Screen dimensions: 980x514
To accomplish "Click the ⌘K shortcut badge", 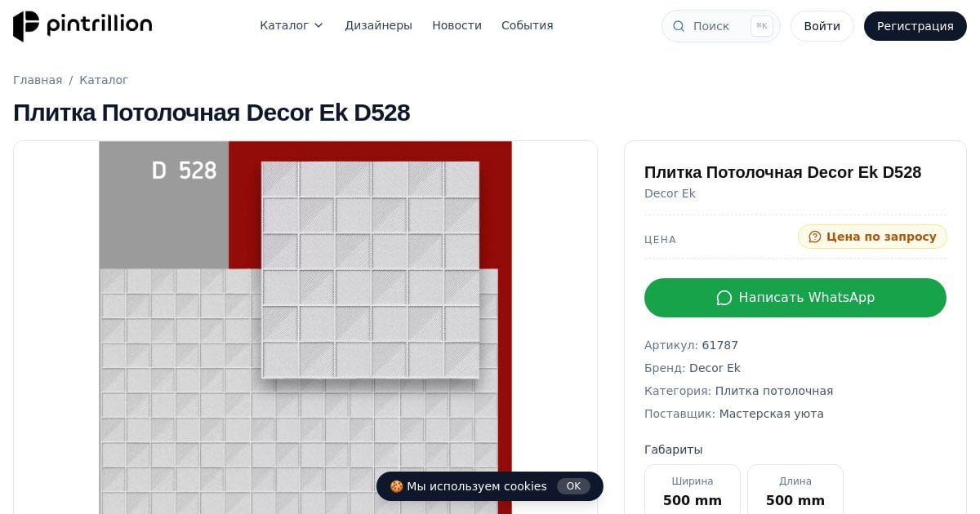I will point(761,26).
